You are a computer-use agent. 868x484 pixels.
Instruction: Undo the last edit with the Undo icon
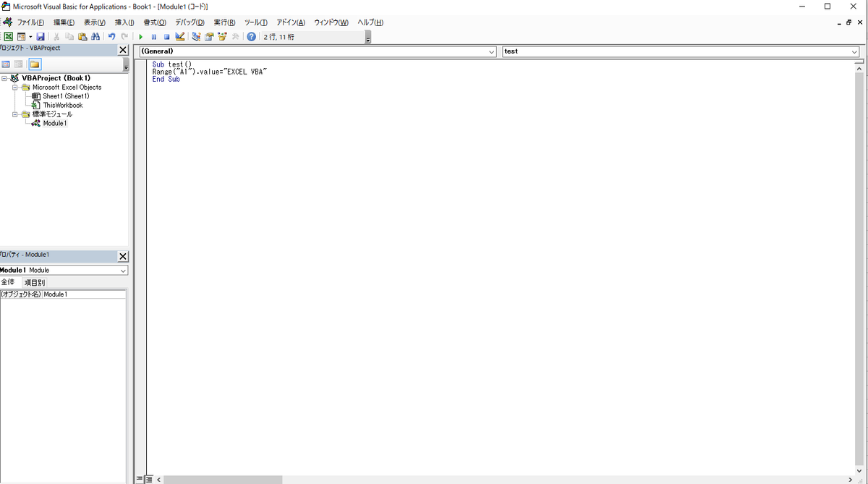pyautogui.click(x=111, y=37)
